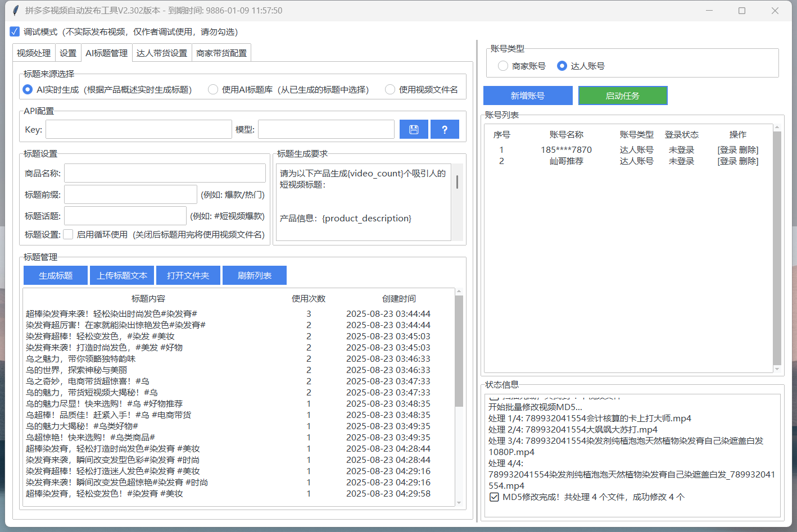The width and height of the screenshot is (797, 532).
Task: Focus the 模型 model input field
Action: (326, 129)
